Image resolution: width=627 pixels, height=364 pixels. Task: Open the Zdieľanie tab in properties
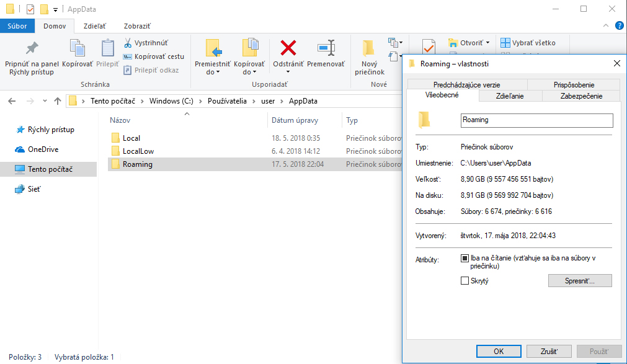tap(510, 96)
